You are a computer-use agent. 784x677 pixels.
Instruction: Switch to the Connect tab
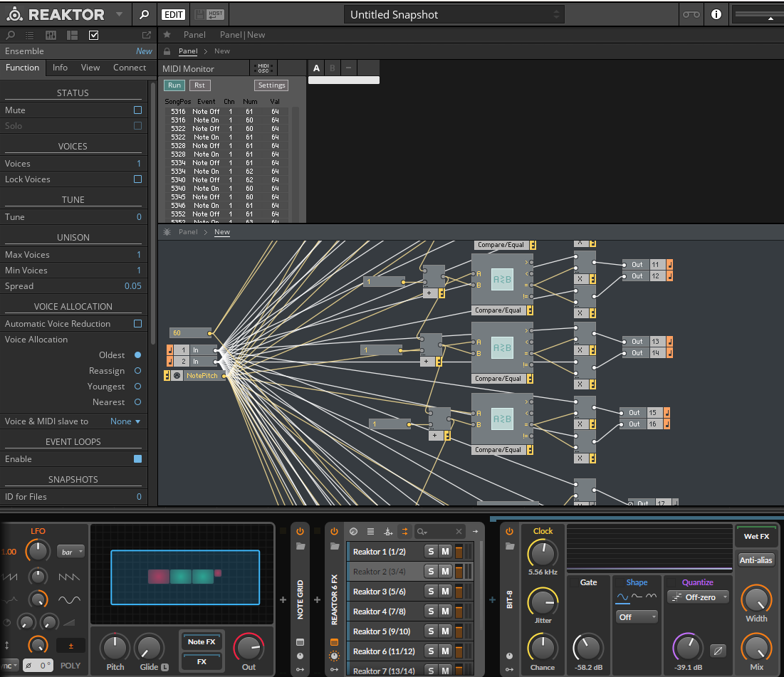pyautogui.click(x=130, y=68)
